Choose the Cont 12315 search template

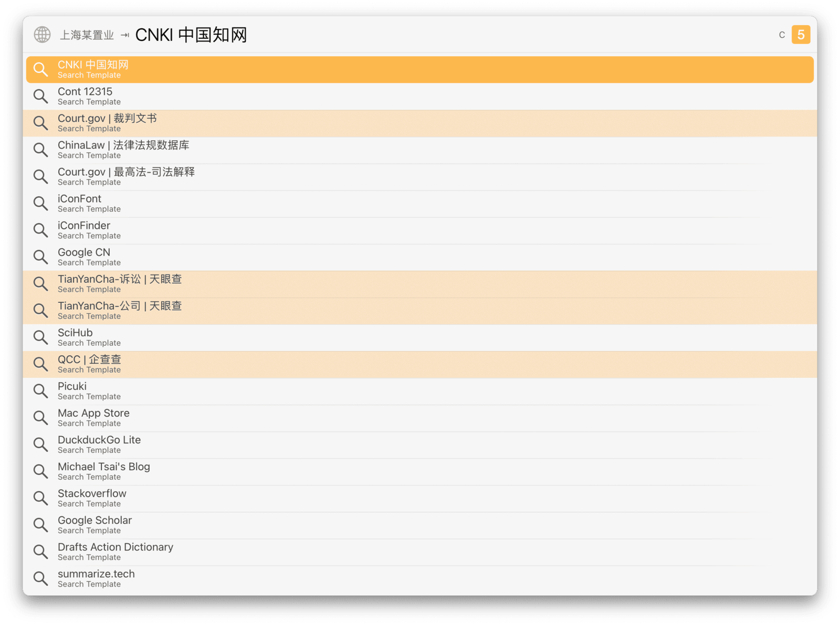click(x=420, y=96)
